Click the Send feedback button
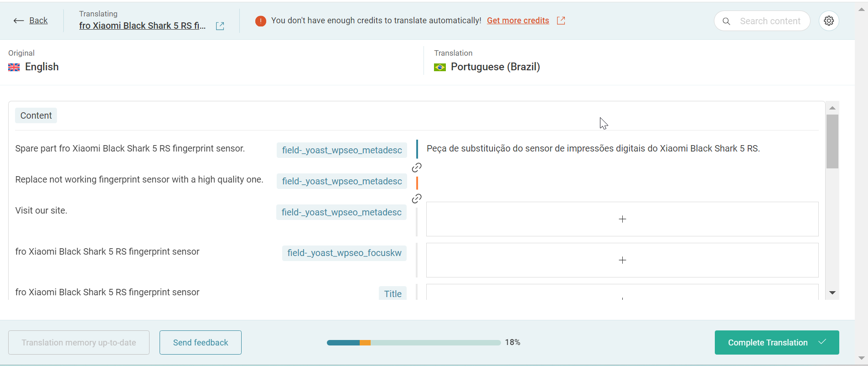 click(x=201, y=343)
